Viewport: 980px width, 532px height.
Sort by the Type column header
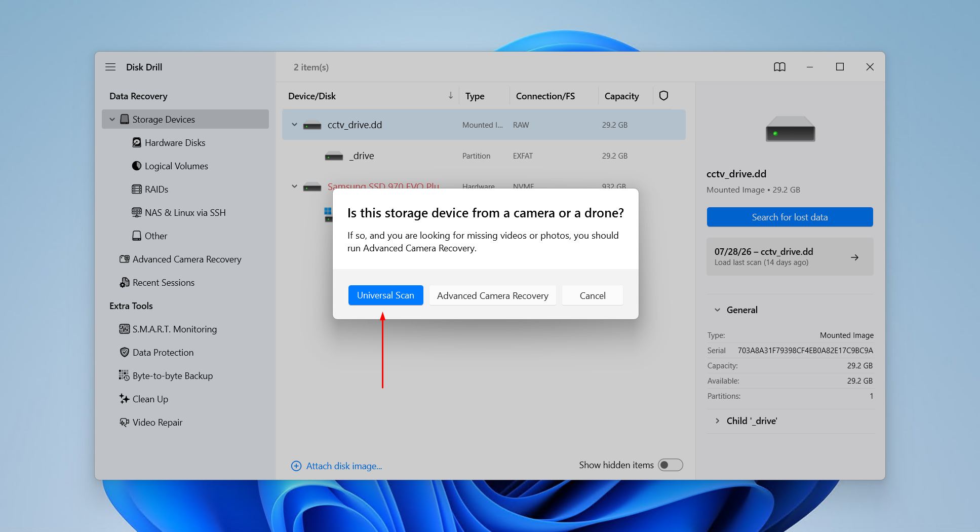475,96
